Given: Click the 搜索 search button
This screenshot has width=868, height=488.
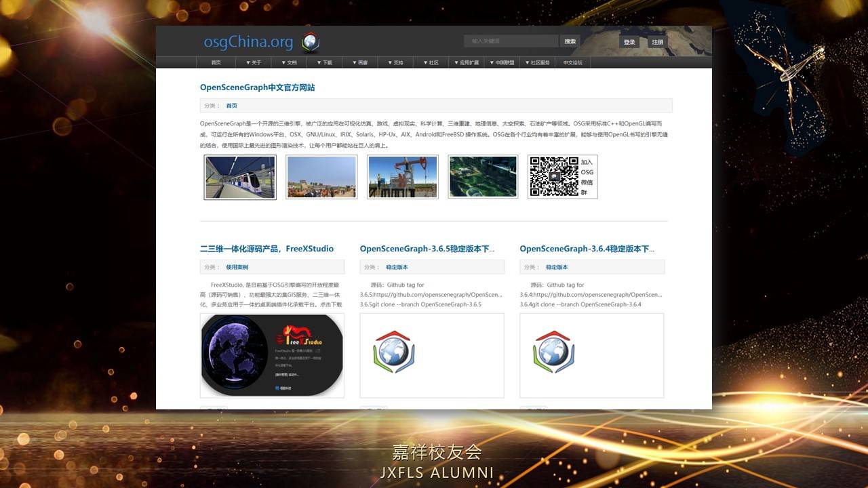Looking at the screenshot, I should point(570,41).
